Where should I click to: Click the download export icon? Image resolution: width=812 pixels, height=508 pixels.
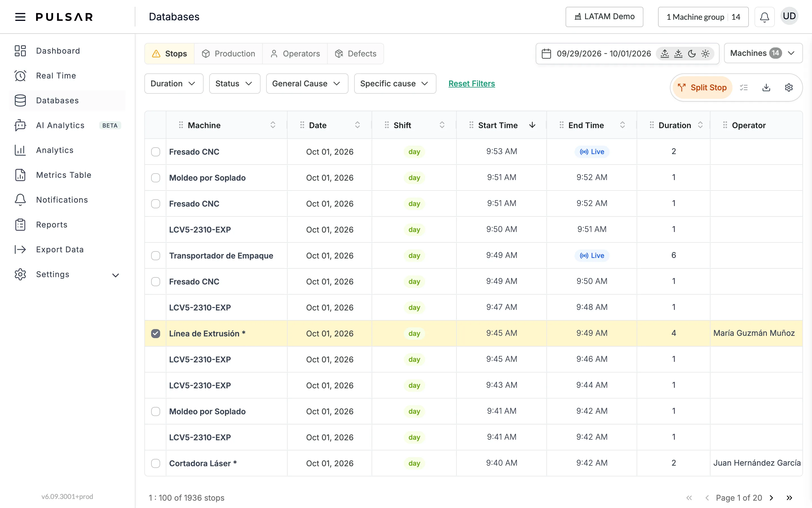click(x=766, y=88)
